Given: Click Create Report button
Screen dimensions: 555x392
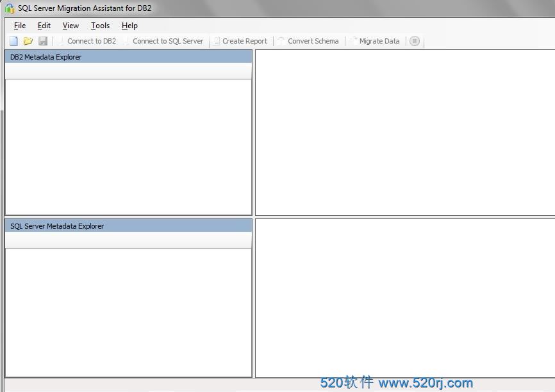Looking at the screenshot, I should [x=240, y=41].
